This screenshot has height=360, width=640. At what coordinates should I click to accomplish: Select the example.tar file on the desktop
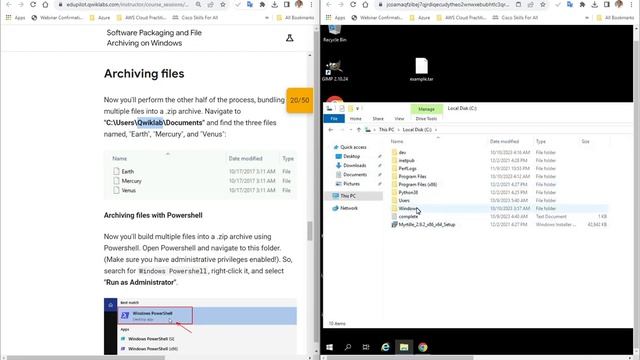[422, 69]
